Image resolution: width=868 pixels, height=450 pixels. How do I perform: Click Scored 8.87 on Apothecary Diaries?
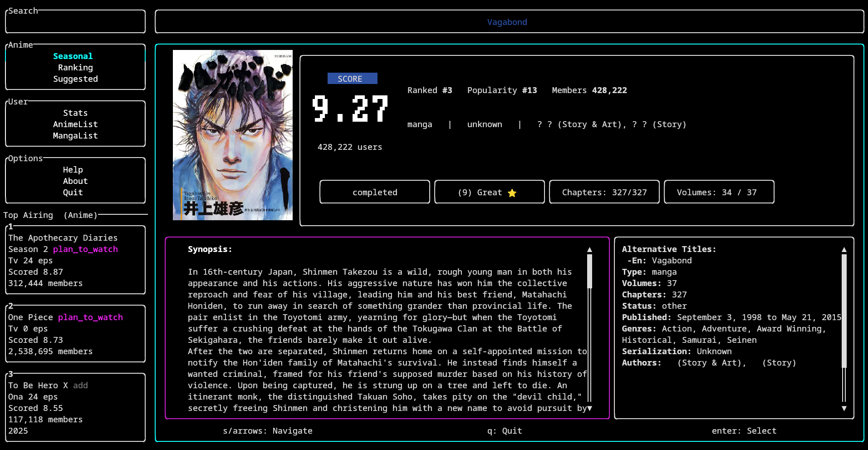coord(35,272)
